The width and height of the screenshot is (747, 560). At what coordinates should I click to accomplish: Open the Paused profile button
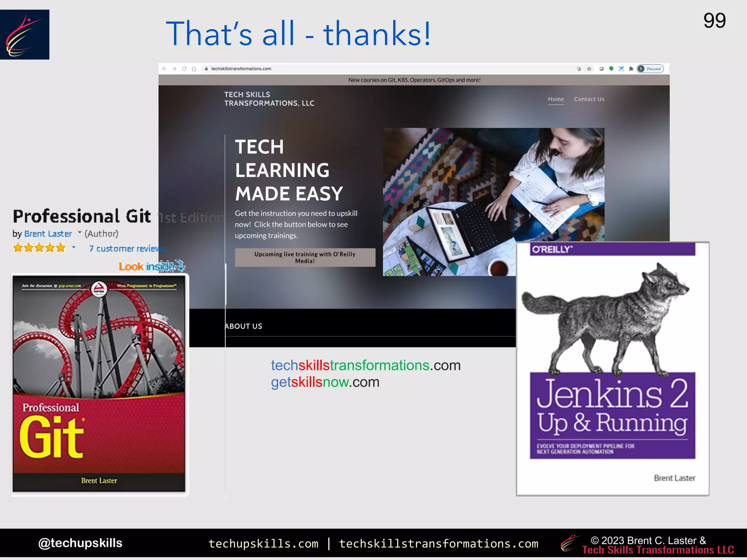click(x=650, y=69)
